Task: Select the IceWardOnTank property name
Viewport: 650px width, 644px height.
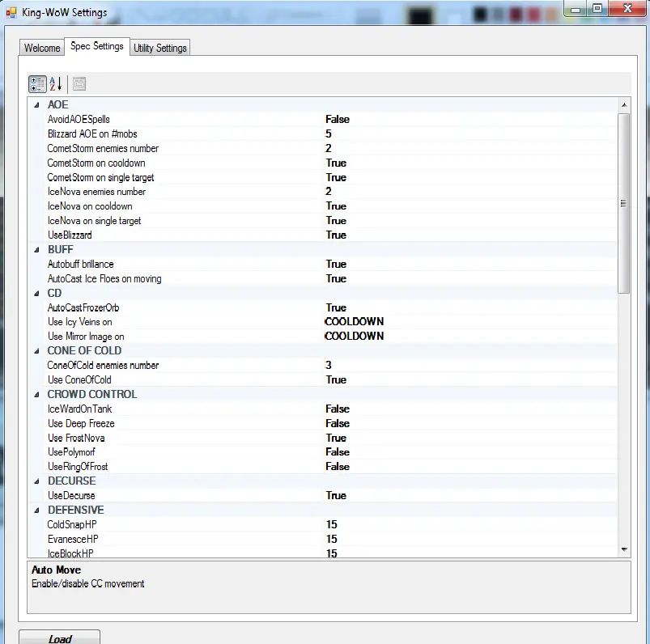Action: (79, 409)
